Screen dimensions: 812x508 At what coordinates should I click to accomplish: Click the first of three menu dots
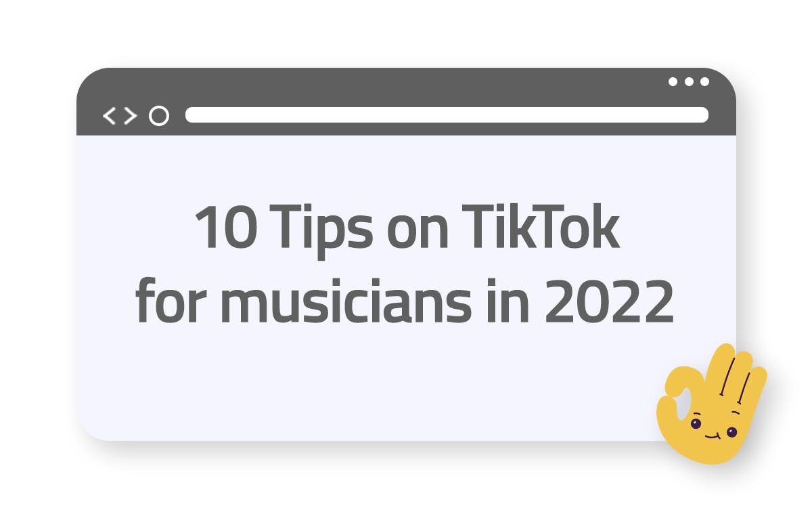(673, 82)
